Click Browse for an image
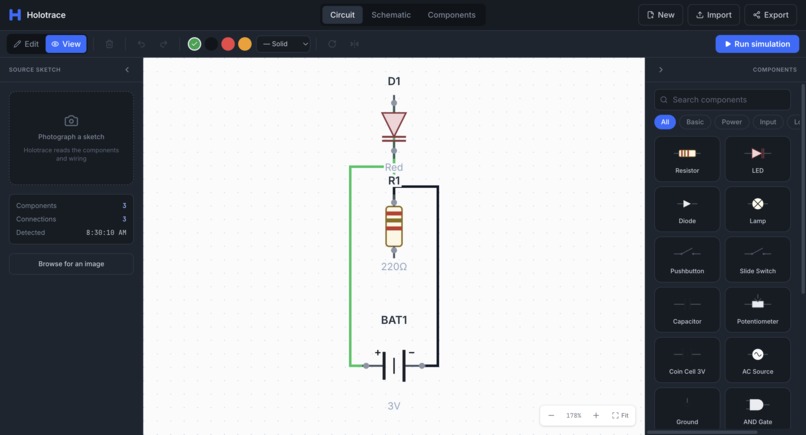The width and height of the screenshot is (806, 435). 71,264
